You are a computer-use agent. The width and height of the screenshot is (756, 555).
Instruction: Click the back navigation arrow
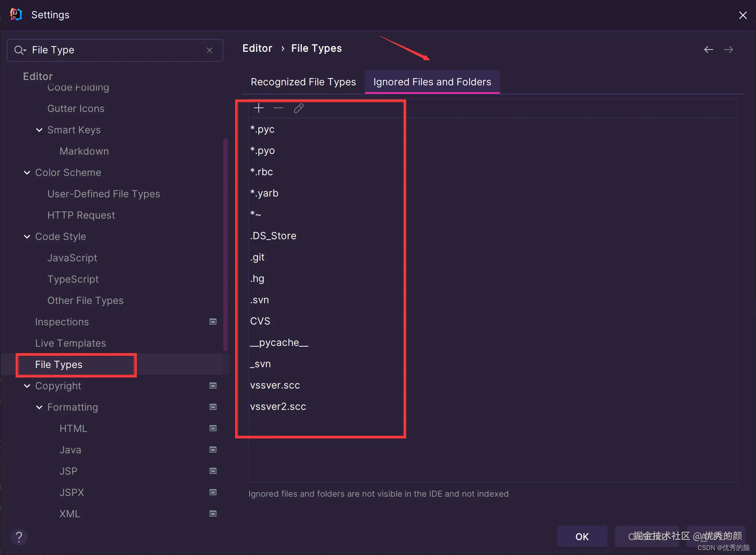click(708, 50)
